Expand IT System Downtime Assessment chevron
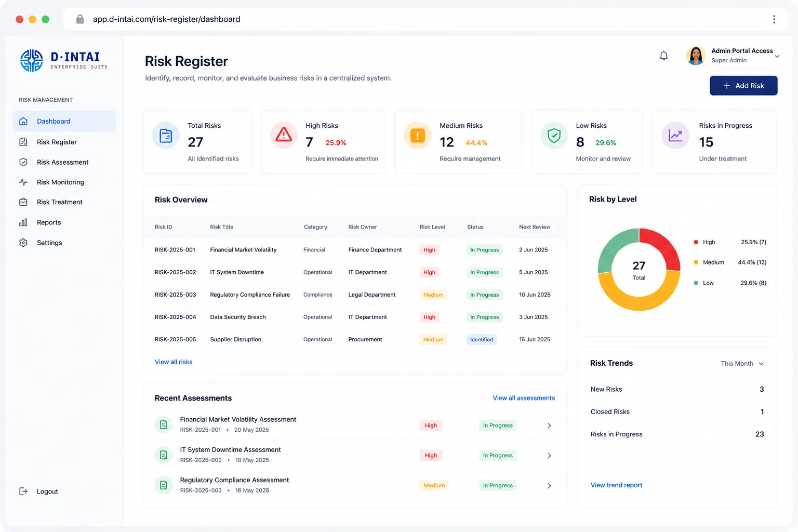Viewport: 798px width, 532px height. coord(549,456)
